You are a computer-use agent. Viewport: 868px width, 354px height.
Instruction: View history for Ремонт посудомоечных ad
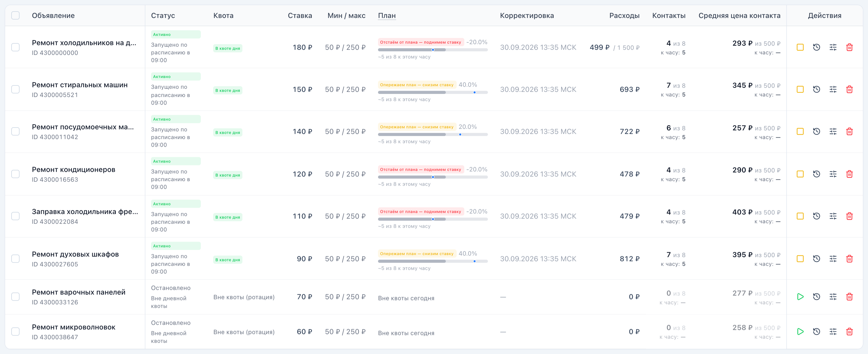tap(816, 132)
